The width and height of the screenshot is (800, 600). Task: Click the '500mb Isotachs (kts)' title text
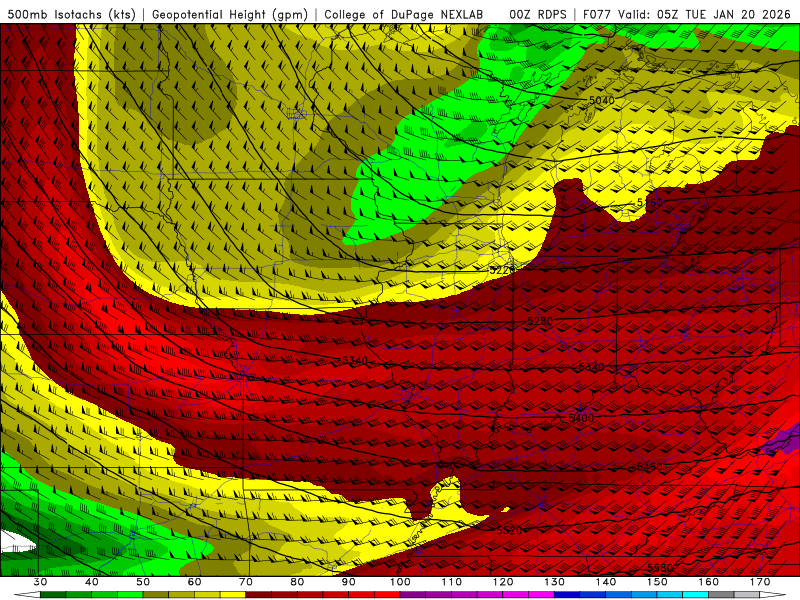(x=71, y=14)
